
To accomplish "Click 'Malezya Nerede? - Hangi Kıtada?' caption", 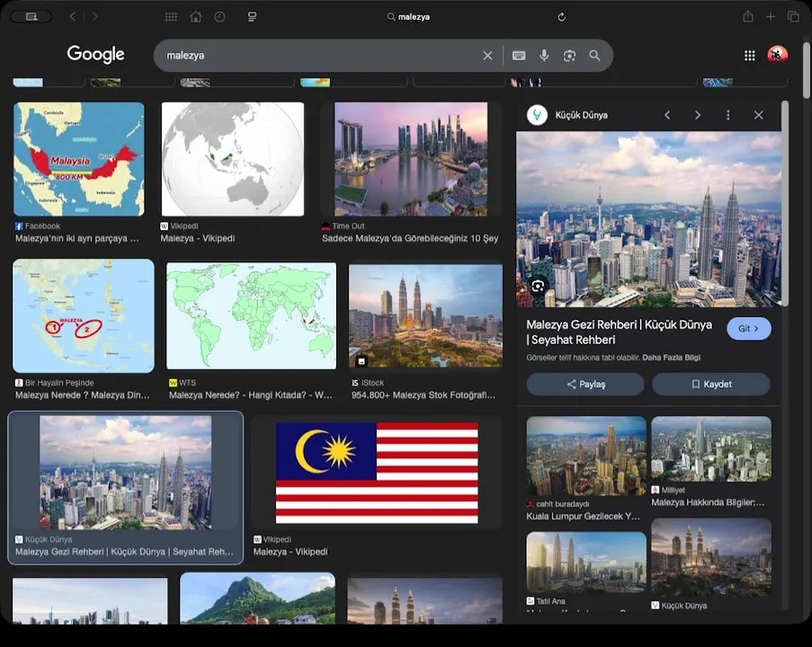I will (251, 395).
